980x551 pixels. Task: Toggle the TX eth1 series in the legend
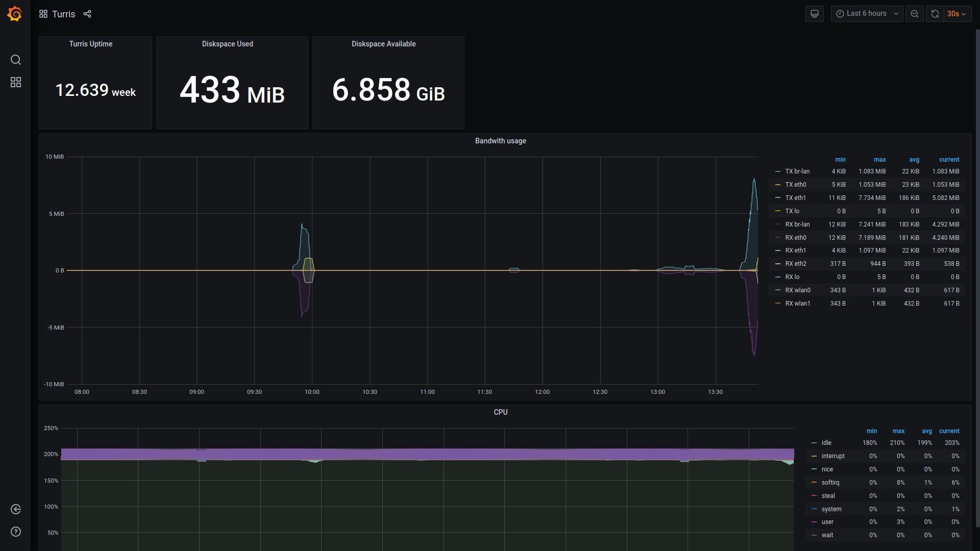pyautogui.click(x=795, y=198)
